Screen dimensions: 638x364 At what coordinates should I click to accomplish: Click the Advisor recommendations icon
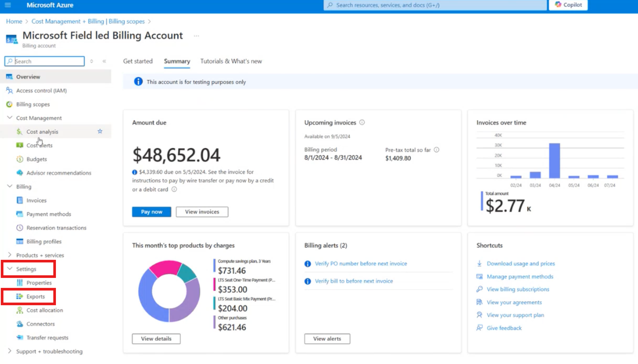20,173
